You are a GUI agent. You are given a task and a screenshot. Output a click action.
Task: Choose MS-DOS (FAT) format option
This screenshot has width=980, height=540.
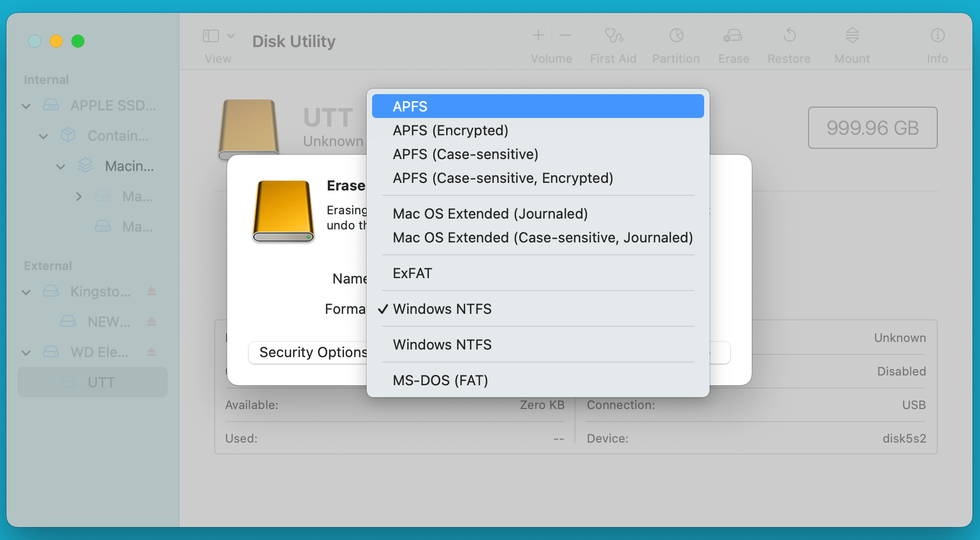440,380
